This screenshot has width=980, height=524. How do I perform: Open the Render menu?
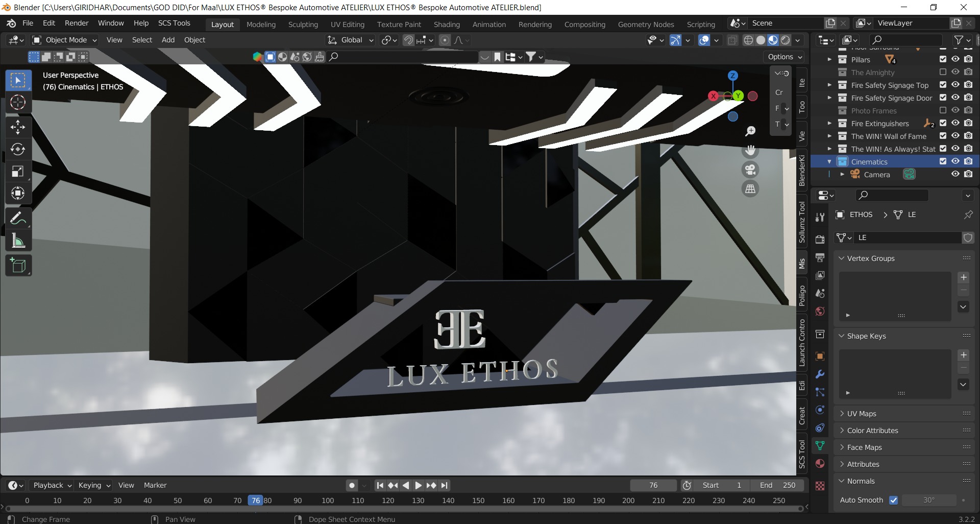pos(77,23)
